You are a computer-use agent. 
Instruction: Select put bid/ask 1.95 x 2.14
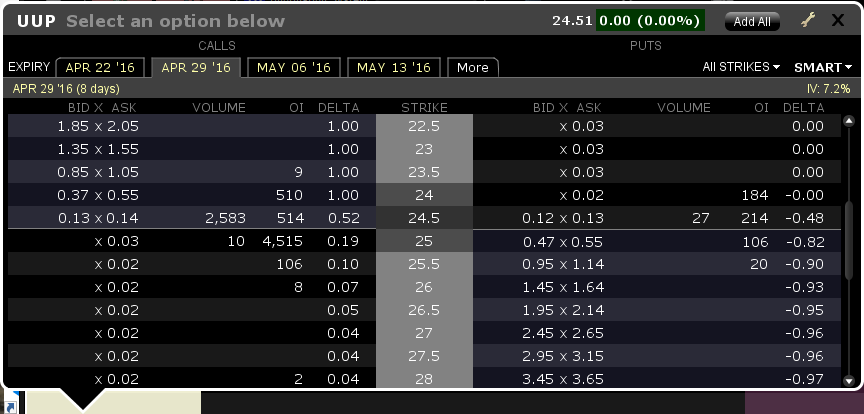click(x=563, y=310)
